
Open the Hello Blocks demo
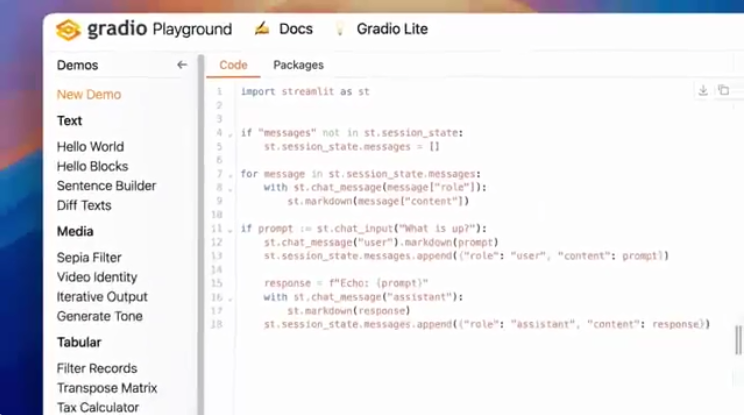point(92,166)
